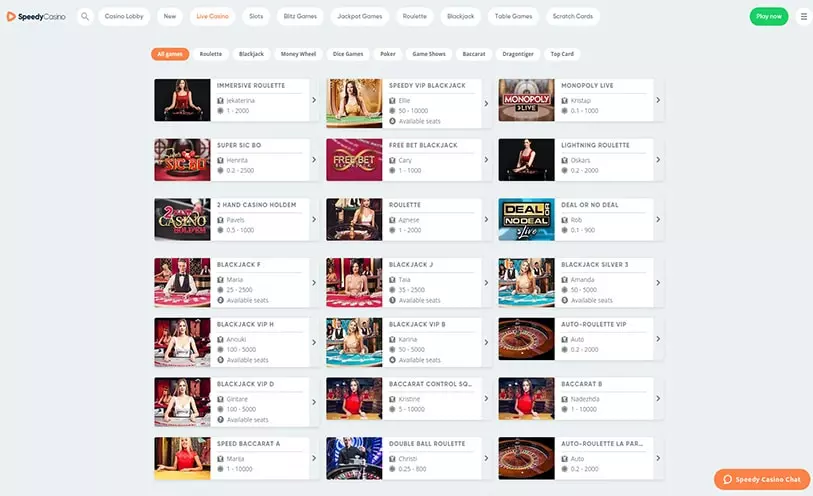813x496 pixels.
Task: Expand Double Ball Roulette chevron
Action: click(x=486, y=458)
